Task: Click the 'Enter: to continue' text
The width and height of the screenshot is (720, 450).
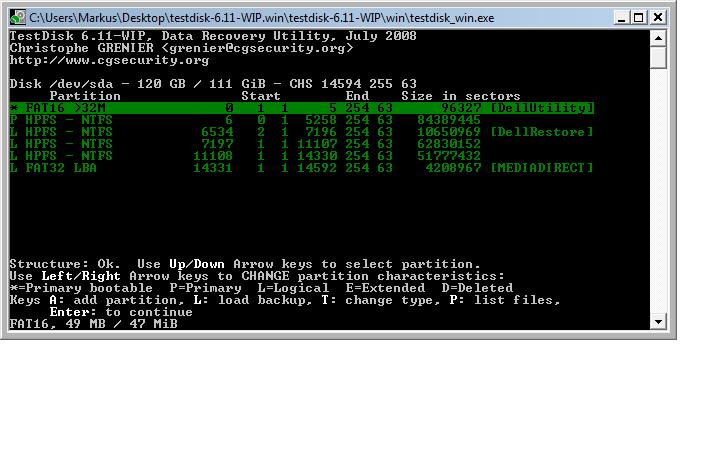Action: 121,312
